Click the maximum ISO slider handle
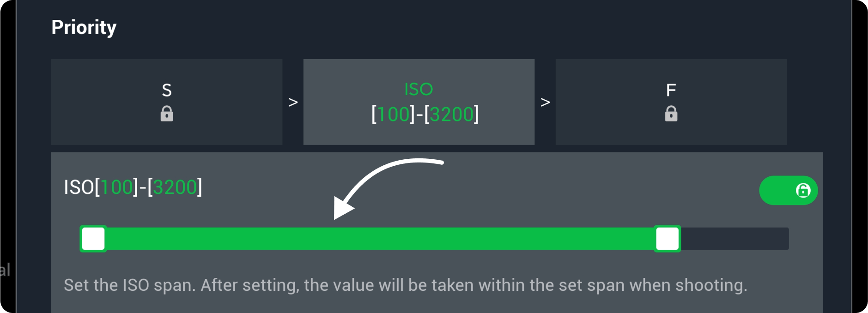Image resolution: width=868 pixels, height=313 pixels. [667, 239]
